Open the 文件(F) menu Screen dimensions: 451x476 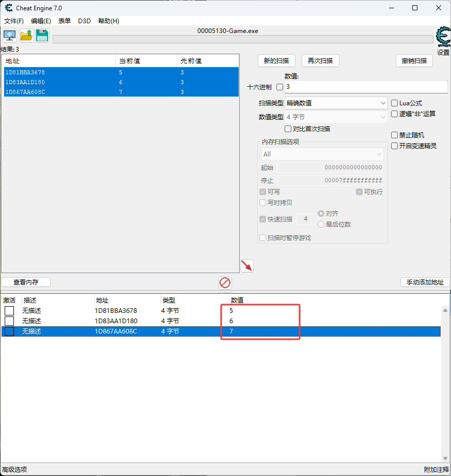coord(13,21)
